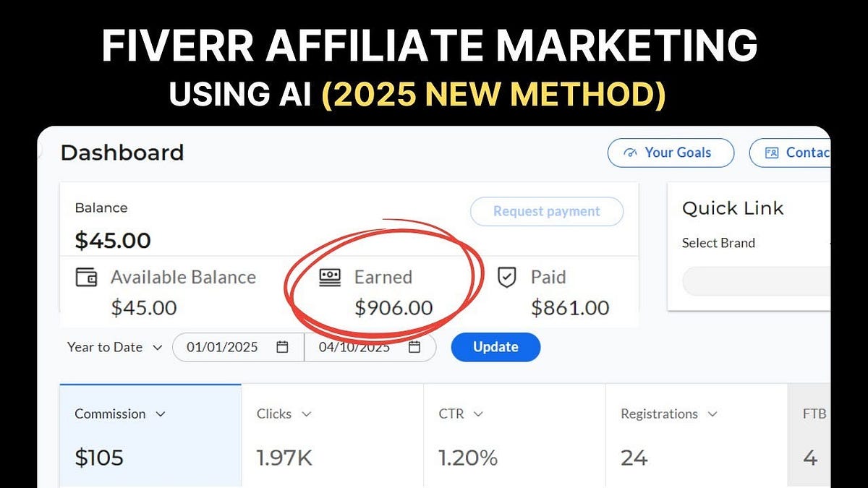Click the icon inside the Contact button
This screenshot has height=488, width=868.
pyautogui.click(x=772, y=153)
